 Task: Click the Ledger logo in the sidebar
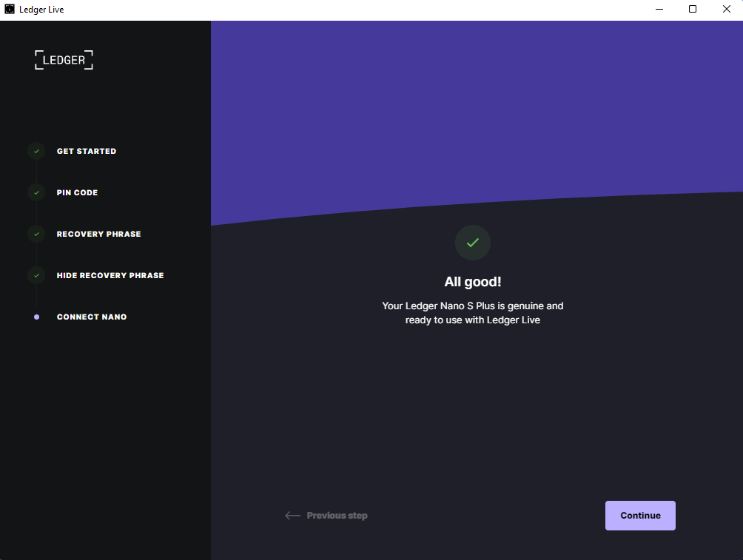click(x=64, y=60)
